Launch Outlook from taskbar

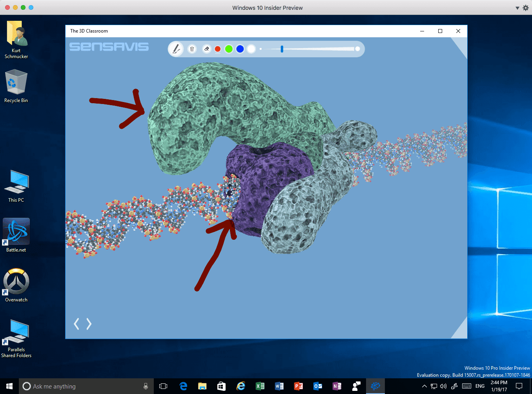click(317, 386)
